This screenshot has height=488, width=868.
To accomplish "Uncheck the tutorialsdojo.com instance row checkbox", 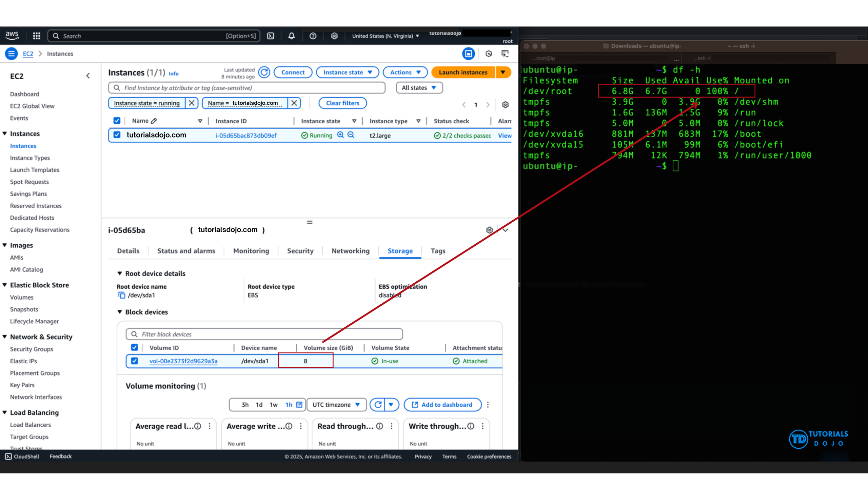I will pyautogui.click(x=117, y=135).
